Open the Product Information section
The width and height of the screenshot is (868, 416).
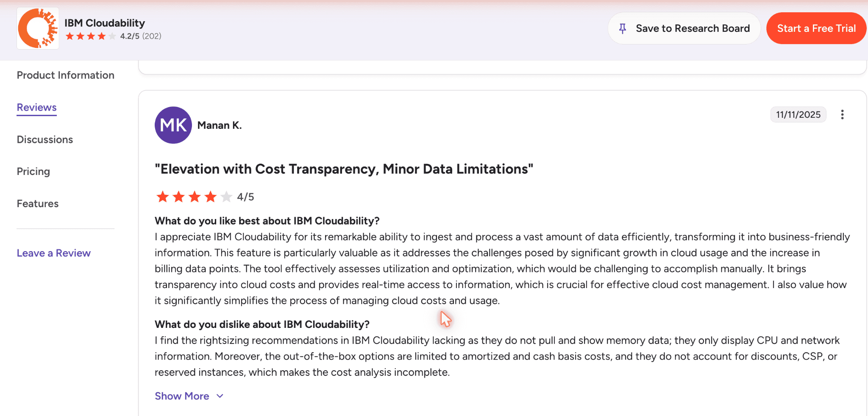pos(66,75)
